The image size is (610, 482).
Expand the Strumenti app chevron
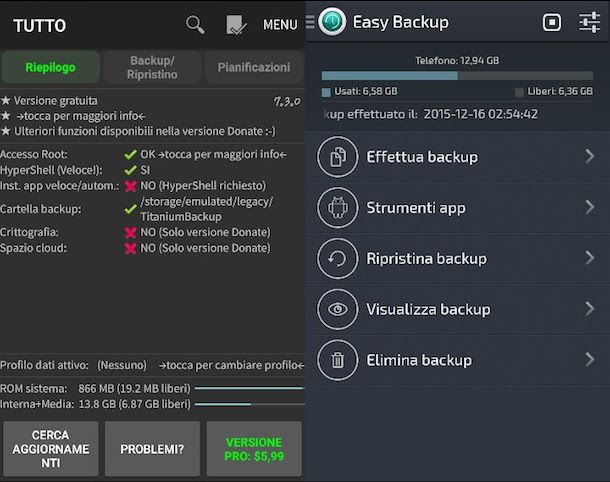(590, 207)
